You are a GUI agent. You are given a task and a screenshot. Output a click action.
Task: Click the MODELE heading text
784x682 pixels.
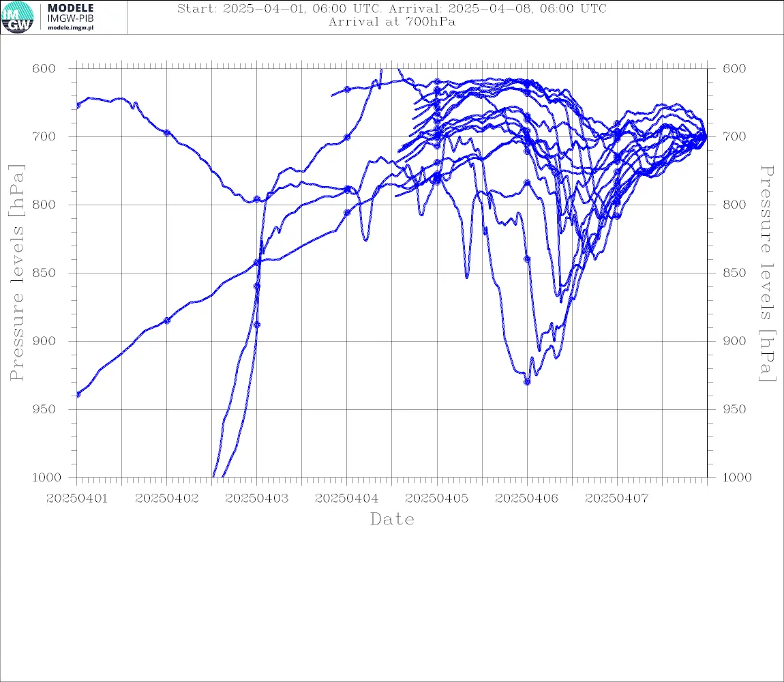click(x=70, y=8)
